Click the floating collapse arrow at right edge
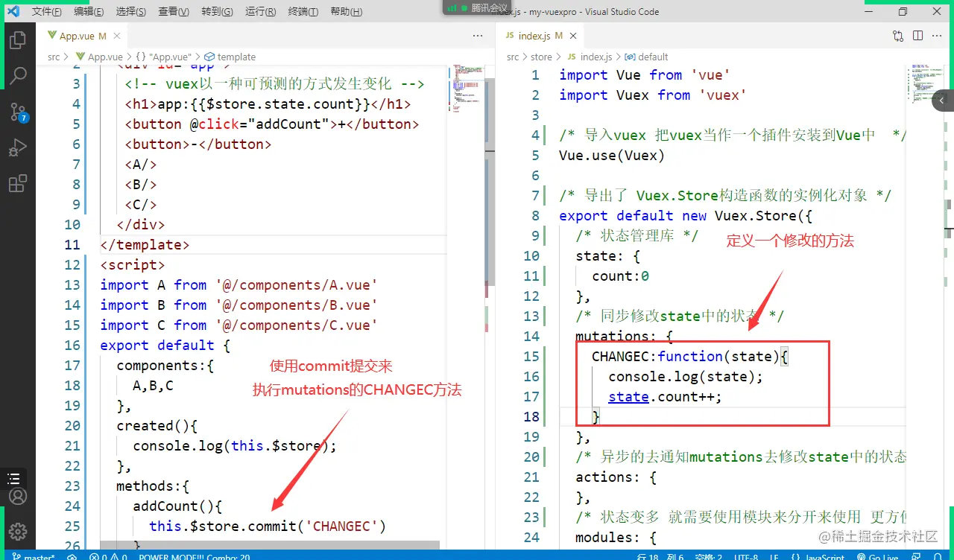This screenshot has height=560, width=954. tap(943, 101)
